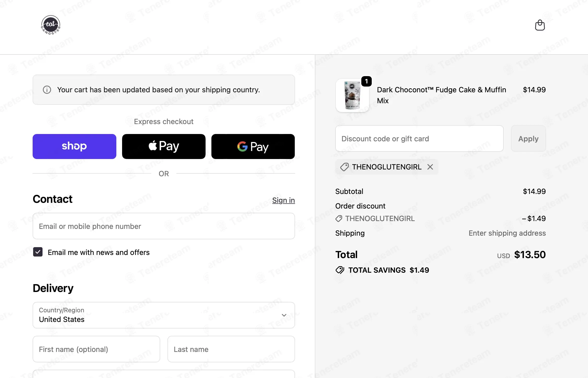The width and height of the screenshot is (588, 378).
Task: Open the shopping bag cart icon
Action: pyautogui.click(x=540, y=25)
